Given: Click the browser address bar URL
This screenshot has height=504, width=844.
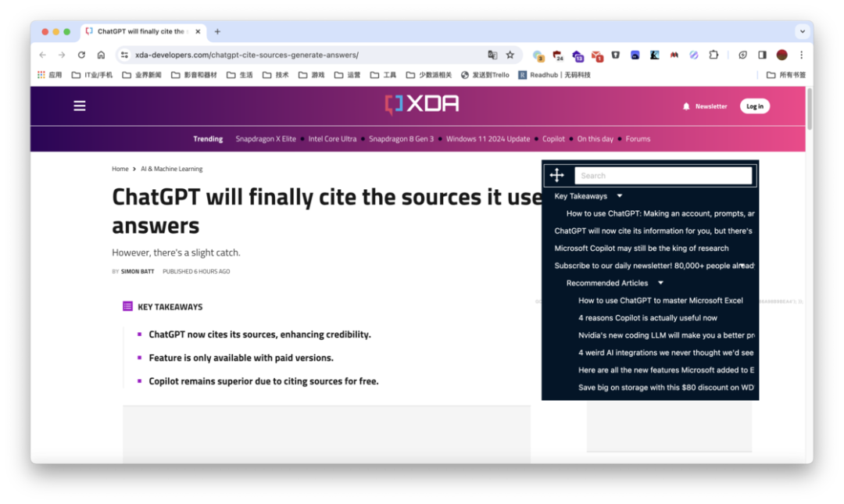Looking at the screenshot, I should coord(246,55).
